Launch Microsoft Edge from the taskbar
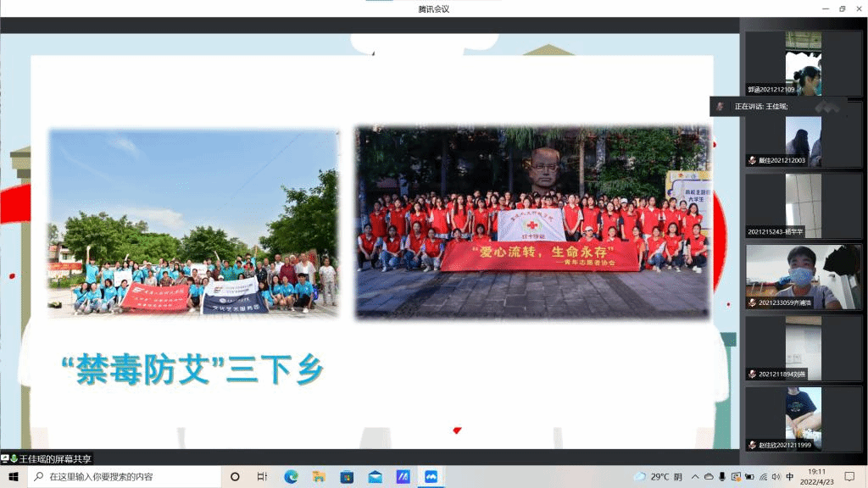This screenshot has height=488, width=868. (291, 477)
